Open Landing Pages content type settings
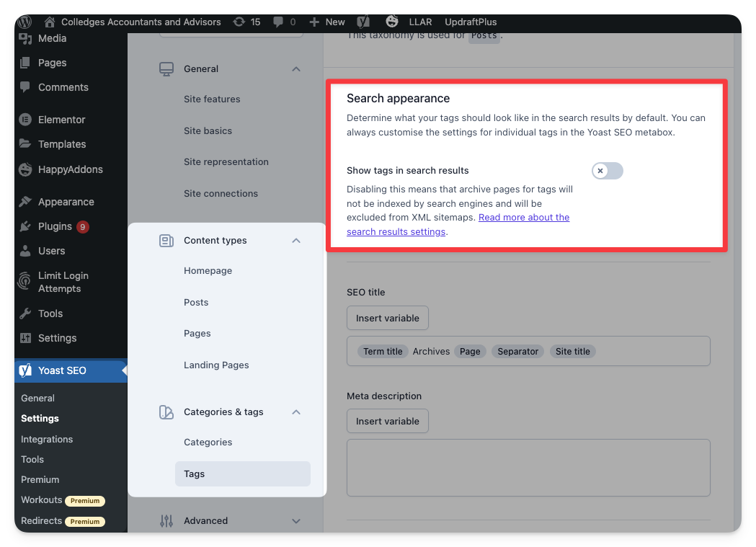 (216, 365)
